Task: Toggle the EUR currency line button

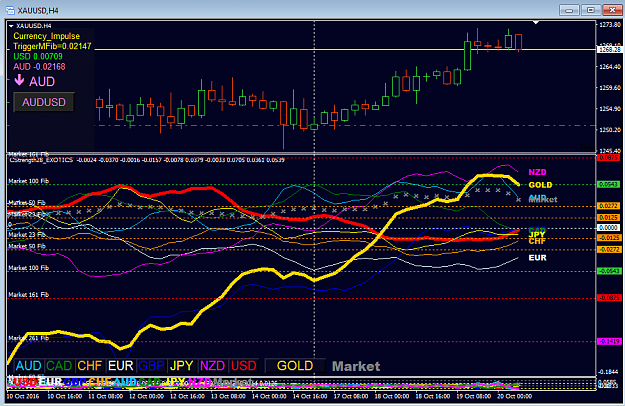Action: (x=121, y=366)
